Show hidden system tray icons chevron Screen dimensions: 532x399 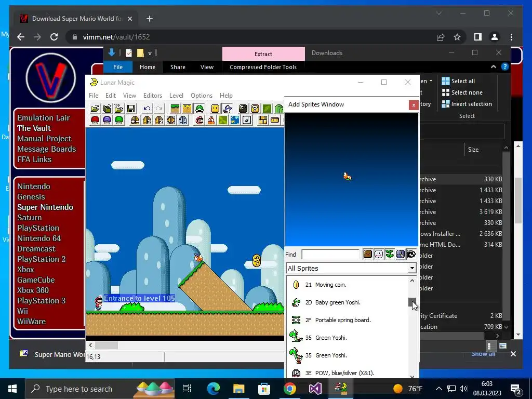coord(438,389)
